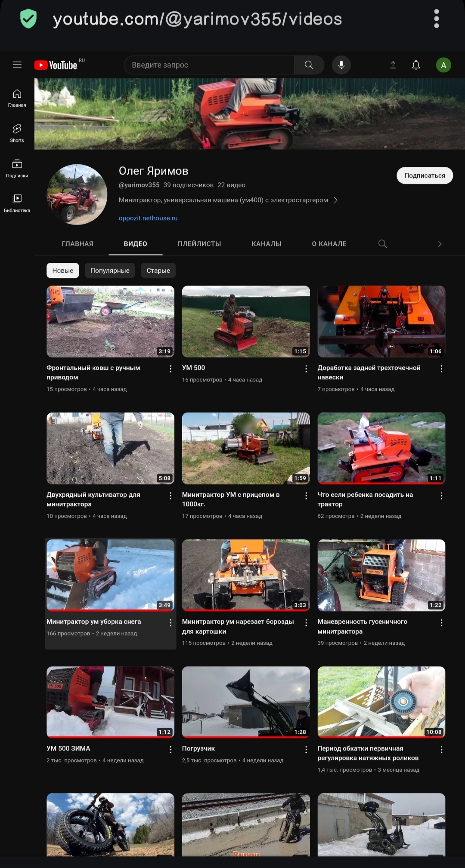
Task: Open Что если ребенка посадить на трактор
Action: click(x=365, y=499)
